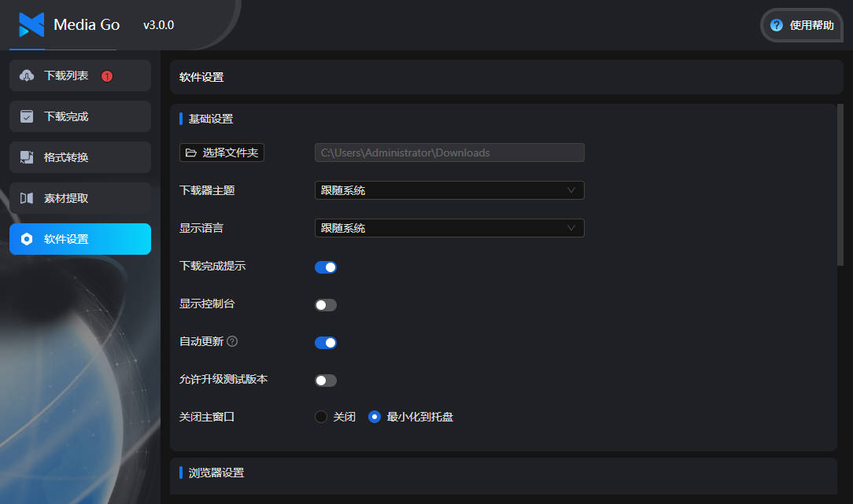Open the 素材提取 sidebar item

pos(80,198)
